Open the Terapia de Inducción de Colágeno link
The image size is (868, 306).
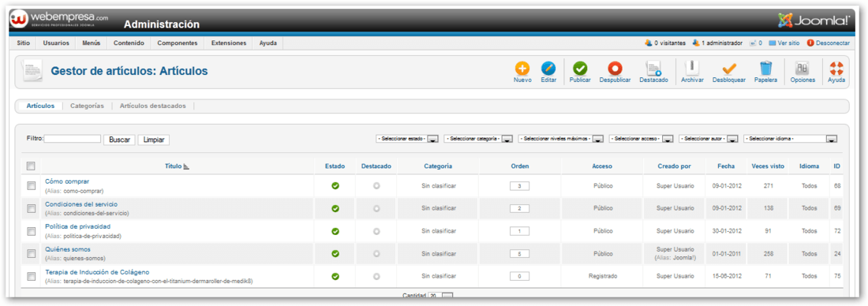click(97, 271)
